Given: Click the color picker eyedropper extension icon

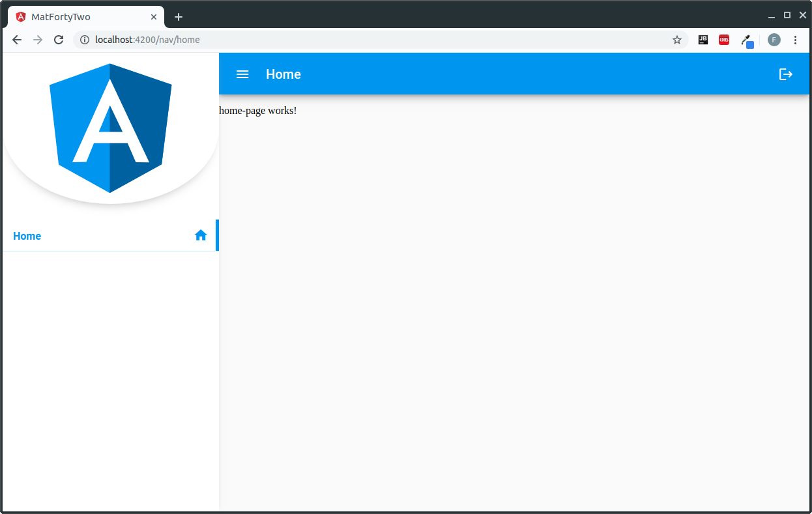Looking at the screenshot, I should [x=747, y=40].
